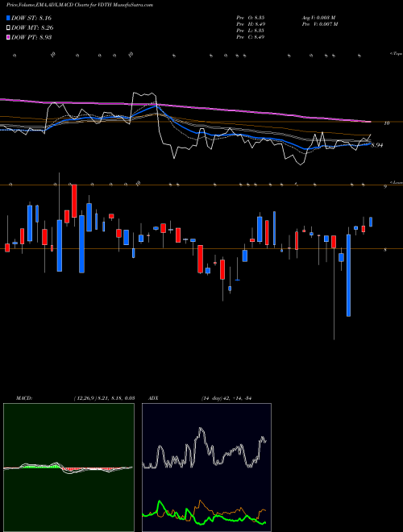
Task: Click the 8.94 EMA end label
Action: (x=377, y=145)
